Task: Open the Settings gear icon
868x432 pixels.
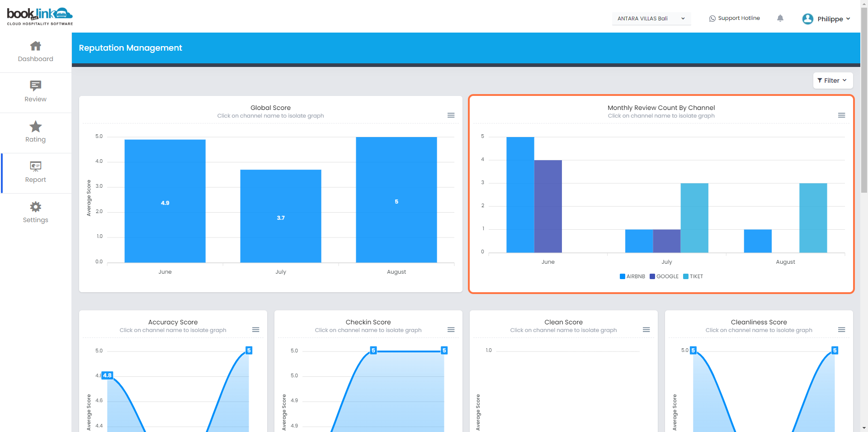Action: pos(36,207)
